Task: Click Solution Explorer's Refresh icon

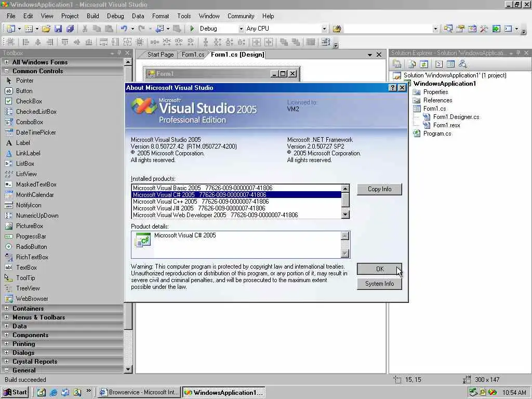Action: [424, 64]
